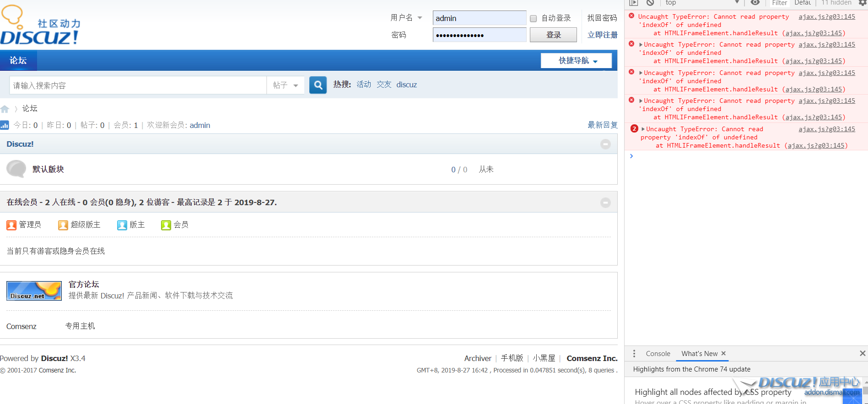Click the red error count badge 2
868x404 pixels.
pos(634,129)
